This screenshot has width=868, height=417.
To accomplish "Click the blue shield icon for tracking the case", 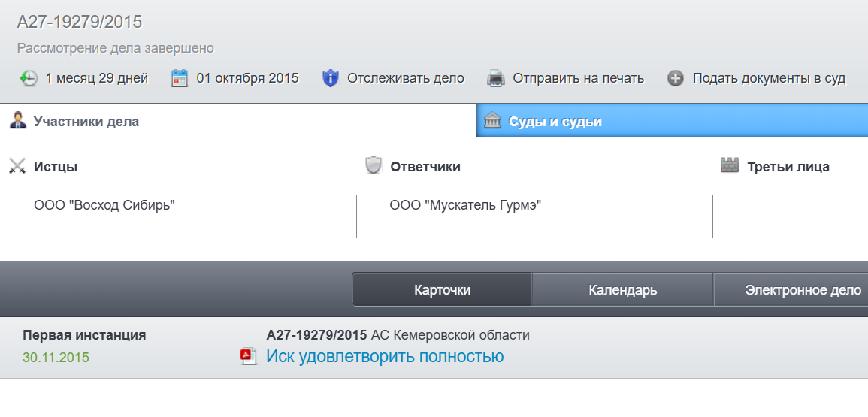I will click(x=330, y=78).
